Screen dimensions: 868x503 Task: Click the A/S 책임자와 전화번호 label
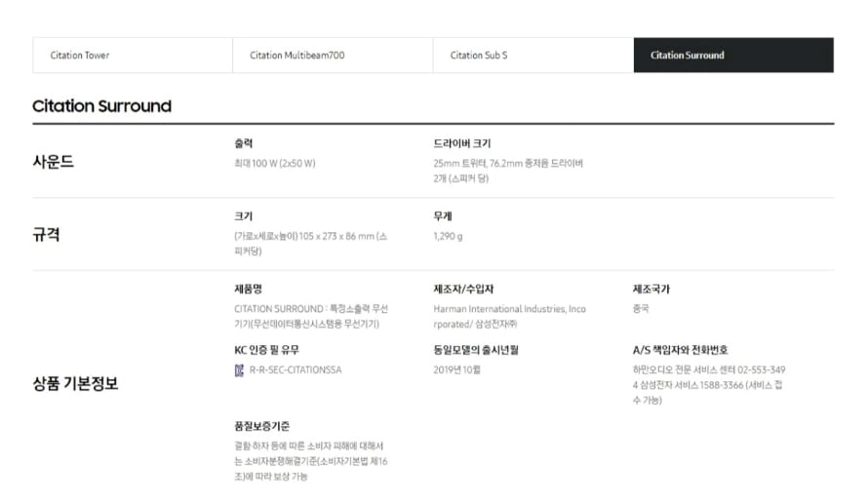click(x=680, y=350)
